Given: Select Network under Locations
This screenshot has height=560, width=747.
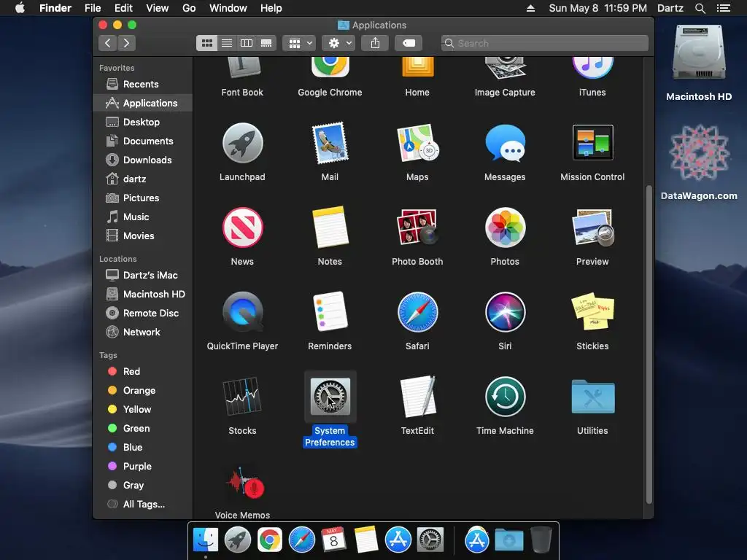Looking at the screenshot, I should click(143, 332).
